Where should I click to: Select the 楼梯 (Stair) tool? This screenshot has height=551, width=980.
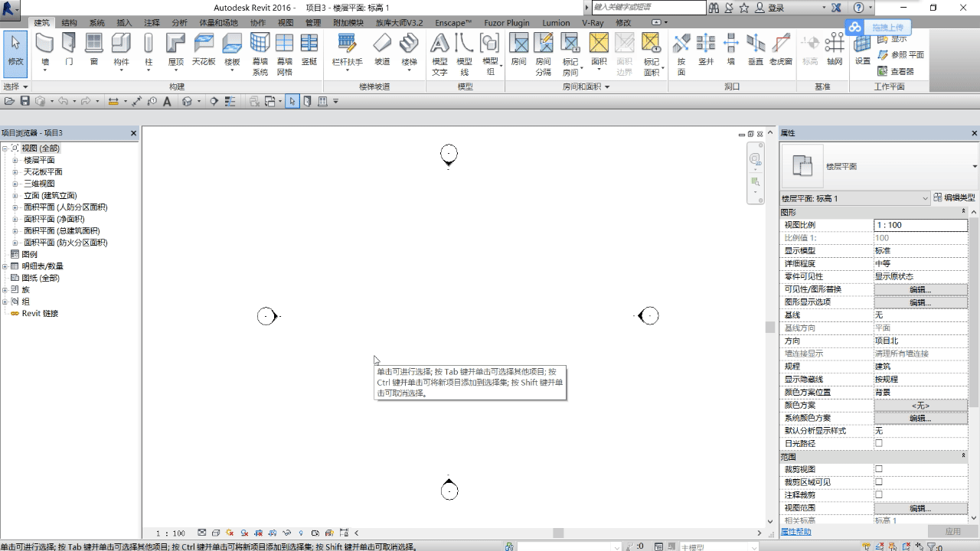[x=409, y=51]
